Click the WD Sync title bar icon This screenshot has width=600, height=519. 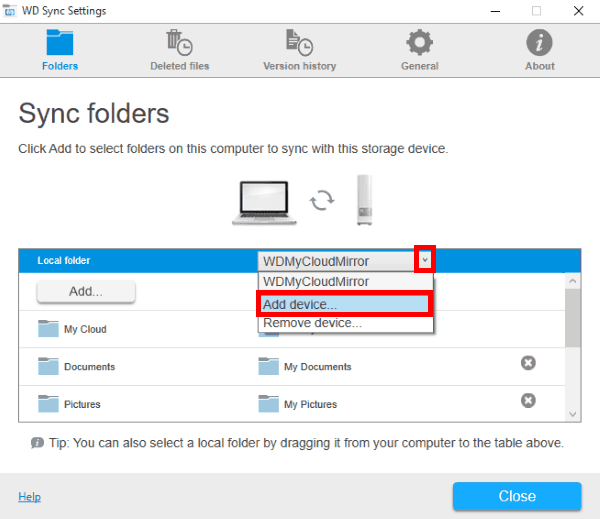tap(9, 11)
